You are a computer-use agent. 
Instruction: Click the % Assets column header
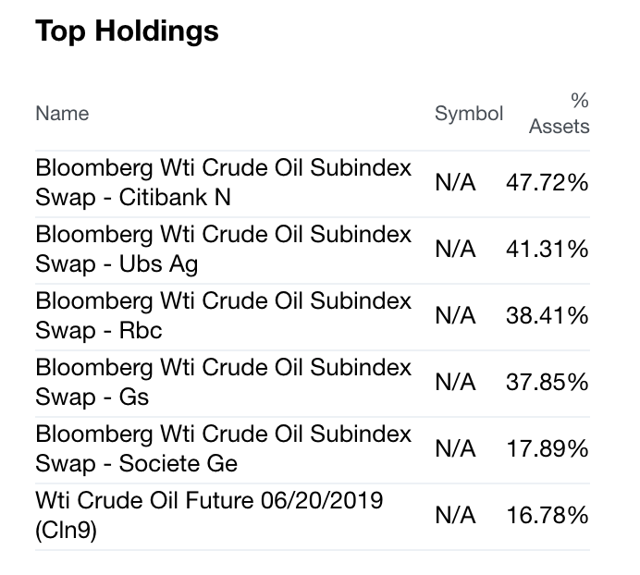click(559, 114)
